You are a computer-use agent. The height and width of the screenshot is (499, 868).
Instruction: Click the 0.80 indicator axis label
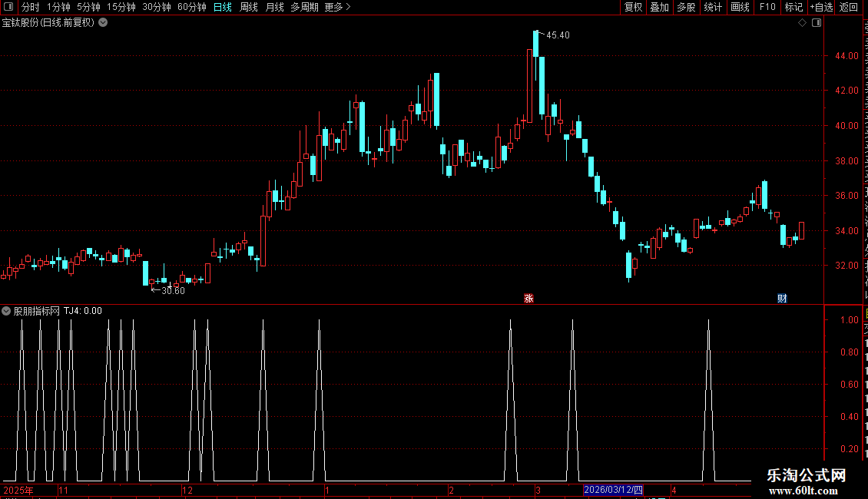[849, 352]
